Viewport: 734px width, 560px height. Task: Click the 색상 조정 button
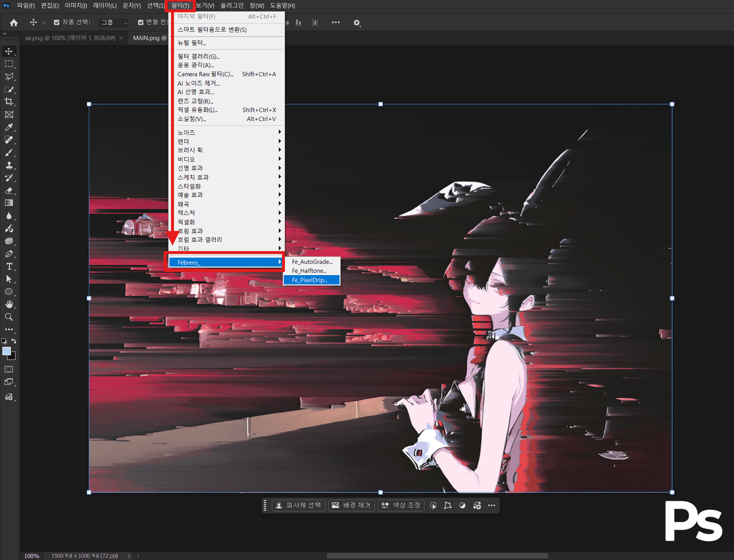[401, 506]
